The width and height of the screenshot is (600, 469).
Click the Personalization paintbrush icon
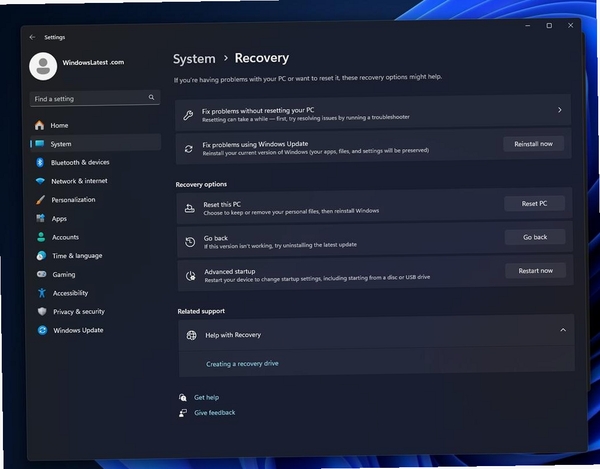tap(40, 200)
